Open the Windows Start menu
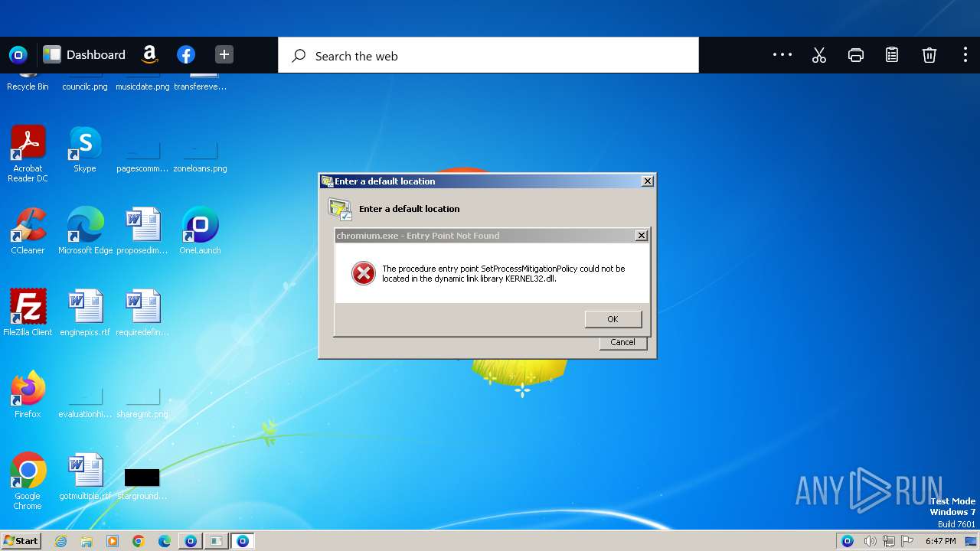Viewport: 980px width, 551px height. point(21,541)
